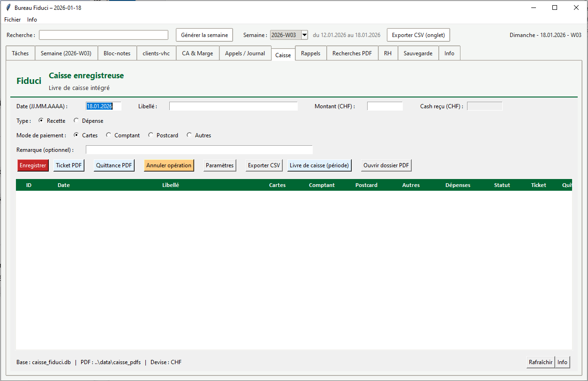
Task: Select the Dépense radio button
Action: click(x=76, y=121)
